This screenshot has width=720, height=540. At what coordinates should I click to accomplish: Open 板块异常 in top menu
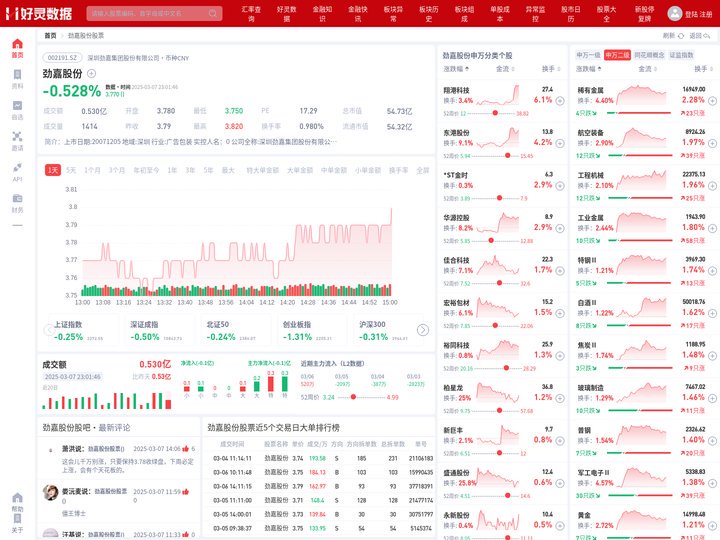tap(393, 14)
